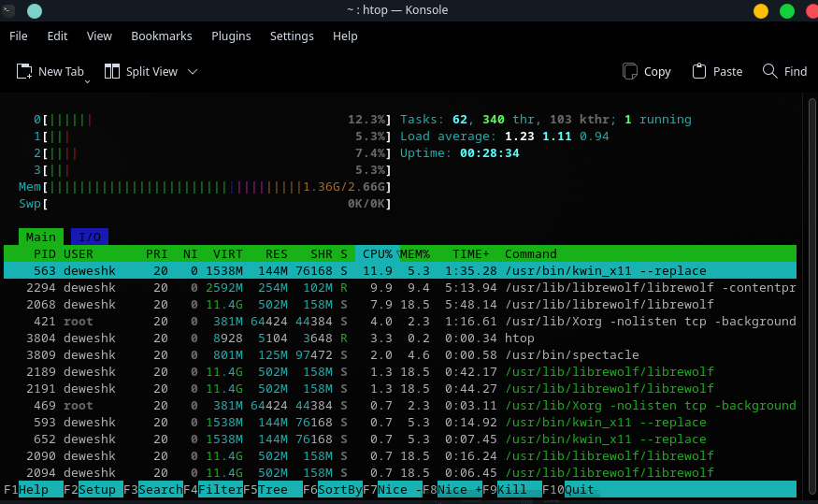The height and width of the screenshot is (504, 818).
Task: Click F2 Setup in htop footer
Action: 93,489
